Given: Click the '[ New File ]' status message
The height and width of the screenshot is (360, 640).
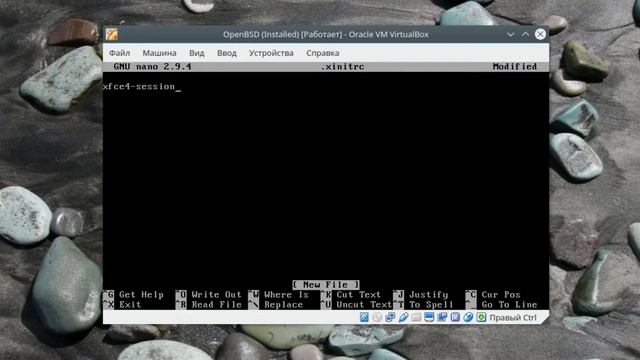Looking at the screenshot, I should (326, 284).
